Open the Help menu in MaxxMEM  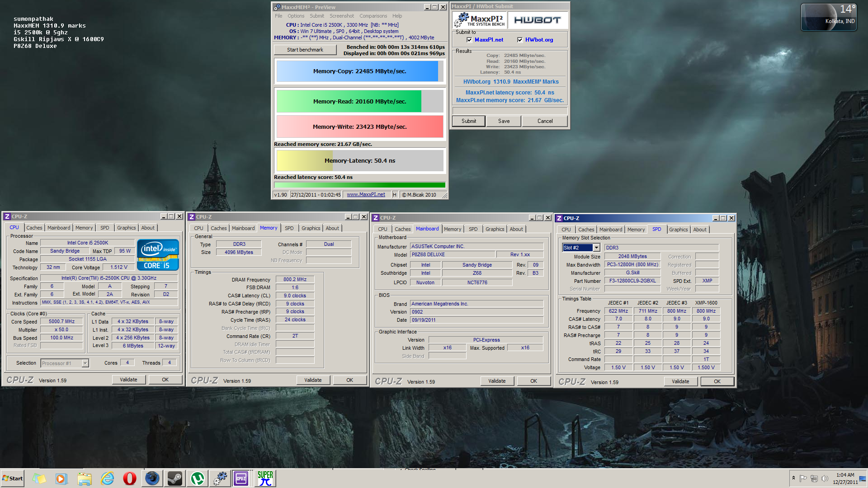[x=397, y=16]
